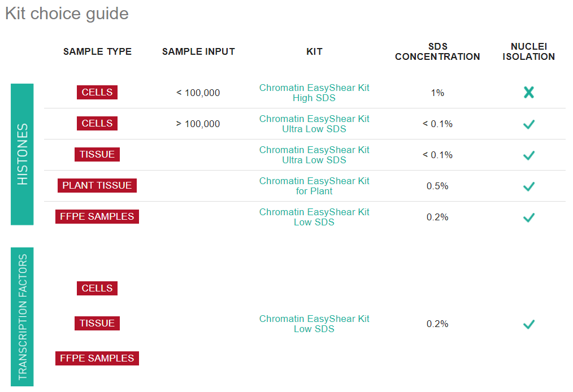573x392 pixels.
Task: Open the Ultra Low SDS kit link for Tissue
Action: 314,155
